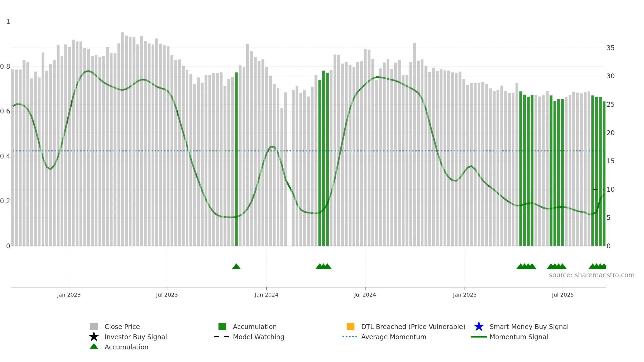
Task: Click the Jul 2025 axis label
Action: pos(563,295)
